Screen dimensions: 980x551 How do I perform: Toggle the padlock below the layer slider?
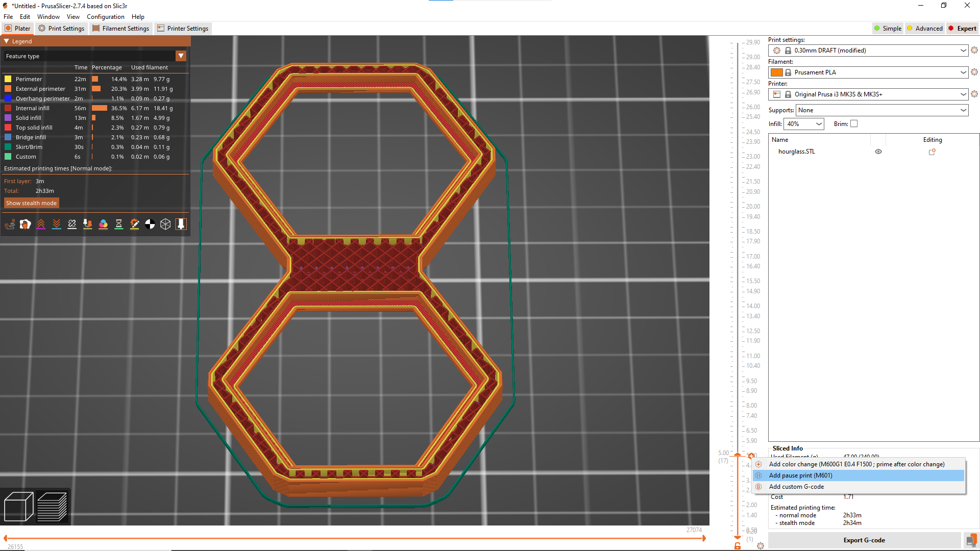click(x=737, y=545)
